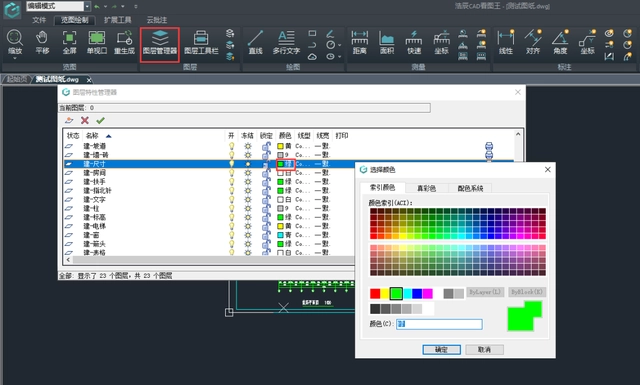640x385 pixels.
Task: Click the 坐标 coordinate measure tool
Action: pos(441,42)
